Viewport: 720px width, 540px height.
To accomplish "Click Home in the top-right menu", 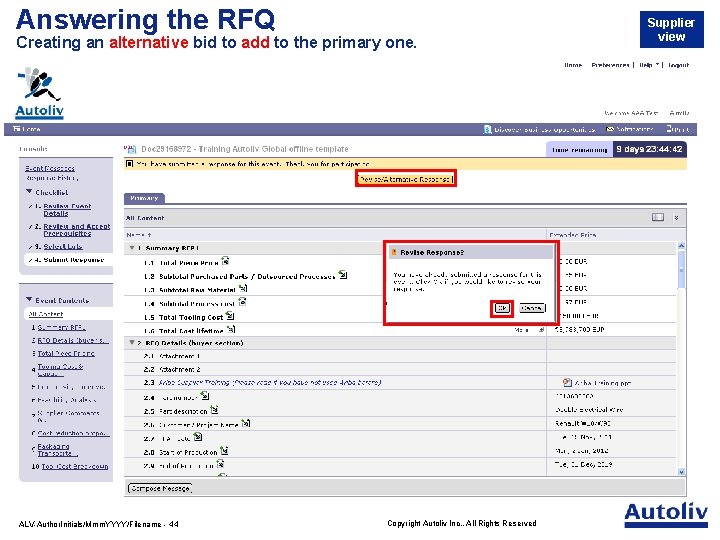I will point(573,65).
